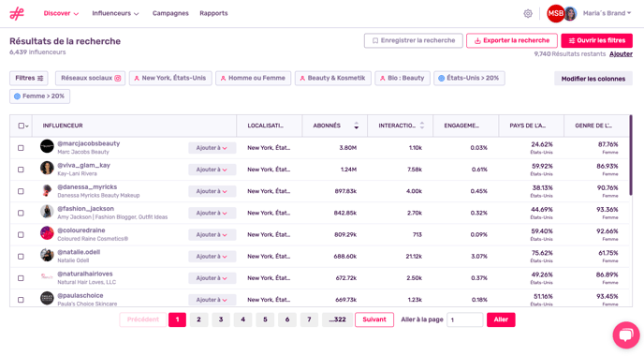Click Maria's profile photo in header
The image size is (644, 356).
(570, 13)
